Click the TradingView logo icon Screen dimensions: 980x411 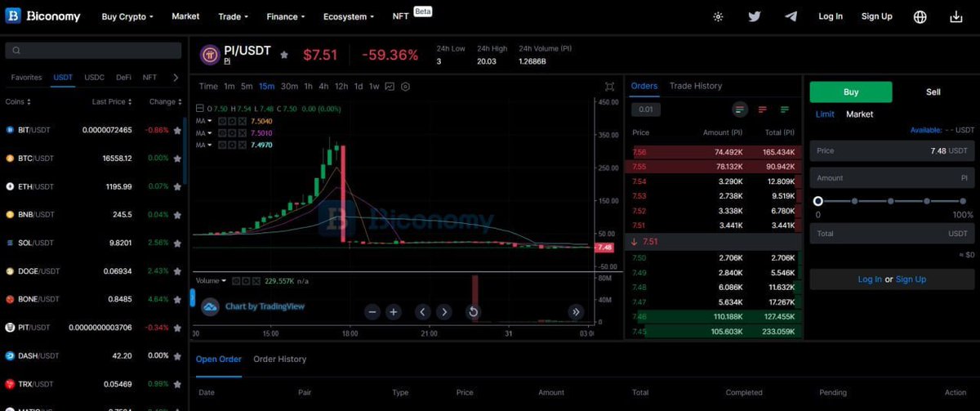(x=210, y=306)
